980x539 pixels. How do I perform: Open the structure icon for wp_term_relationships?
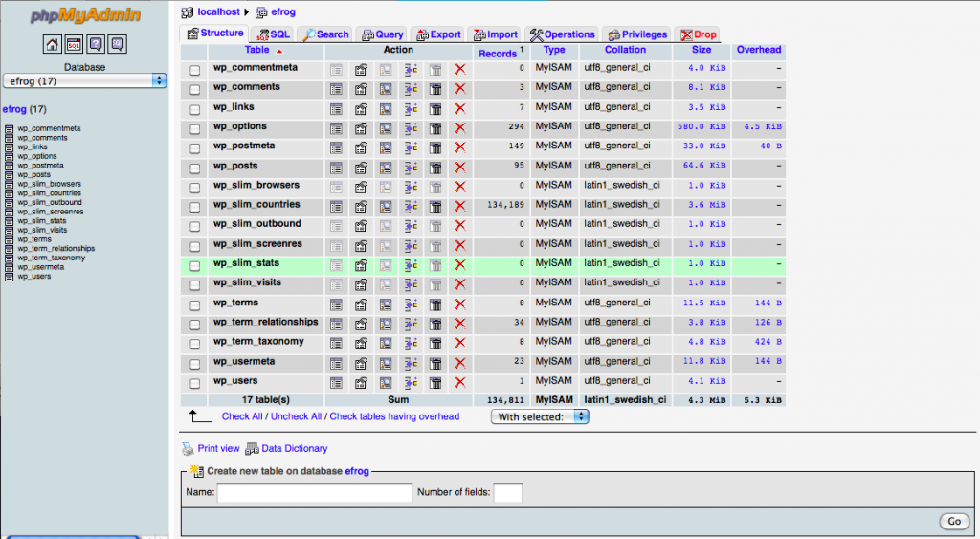361,324
